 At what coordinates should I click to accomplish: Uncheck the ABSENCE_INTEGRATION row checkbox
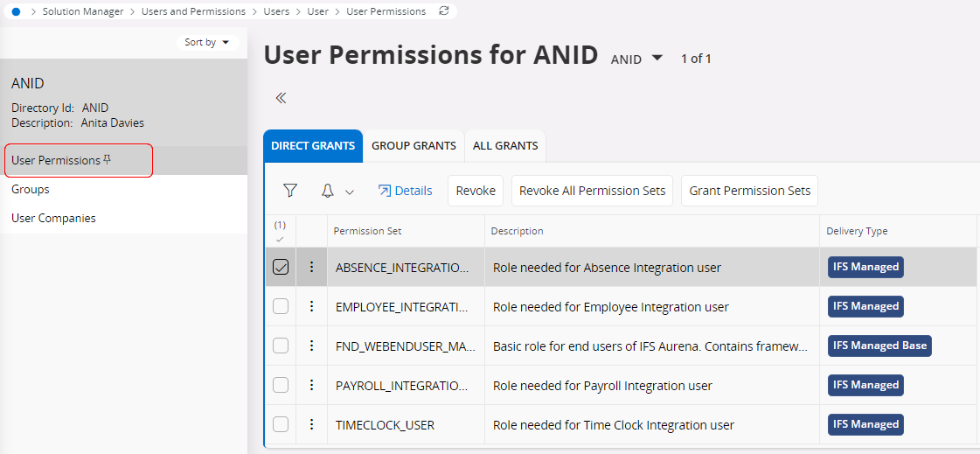[x=281, y=268]
